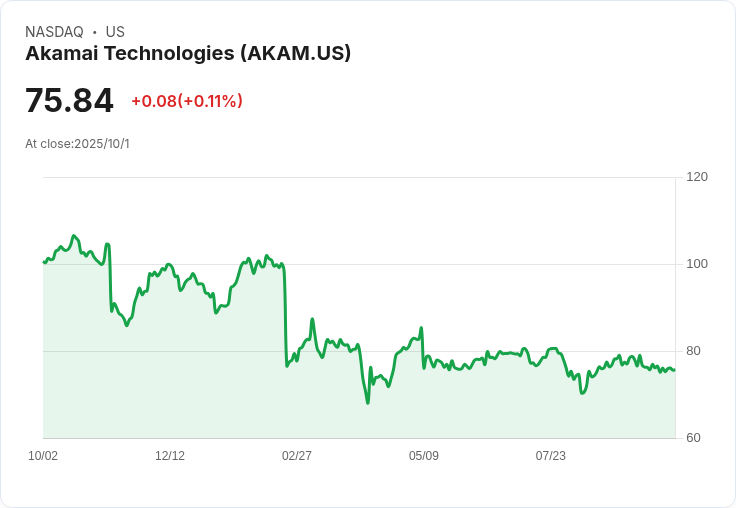
Task: Select the 12/12 date on x-axis
Action: pyautogui.click(x=170, y=456)
